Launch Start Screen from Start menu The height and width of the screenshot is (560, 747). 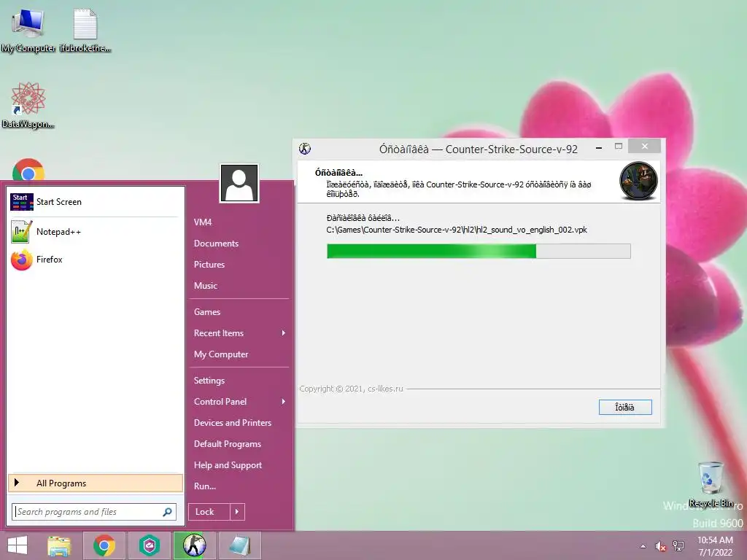(94, 202)
